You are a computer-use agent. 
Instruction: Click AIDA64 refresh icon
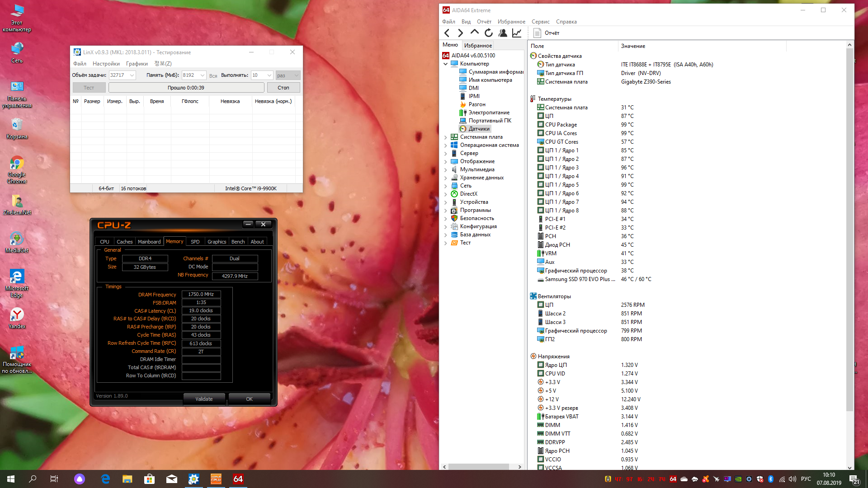click(489, 33)
